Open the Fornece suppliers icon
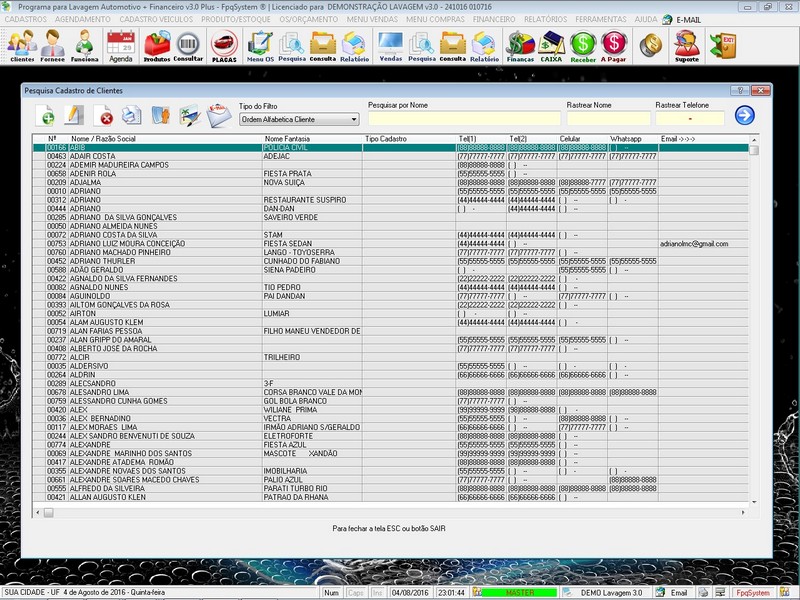 point(53,46)
